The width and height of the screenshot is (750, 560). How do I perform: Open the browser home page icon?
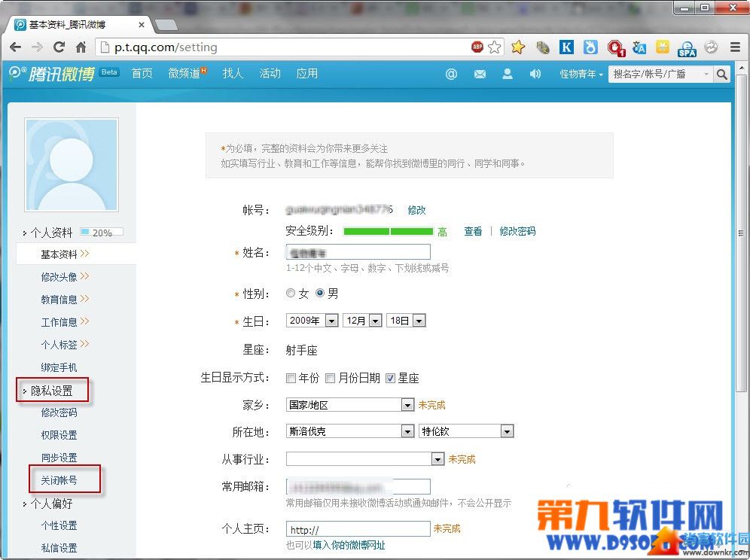[x=81, y=47]
